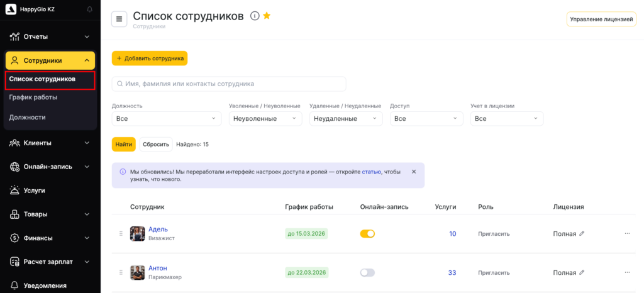644x293 pixels.
Task: Open the three-dot menu for Антон
Action: (627, 273)
